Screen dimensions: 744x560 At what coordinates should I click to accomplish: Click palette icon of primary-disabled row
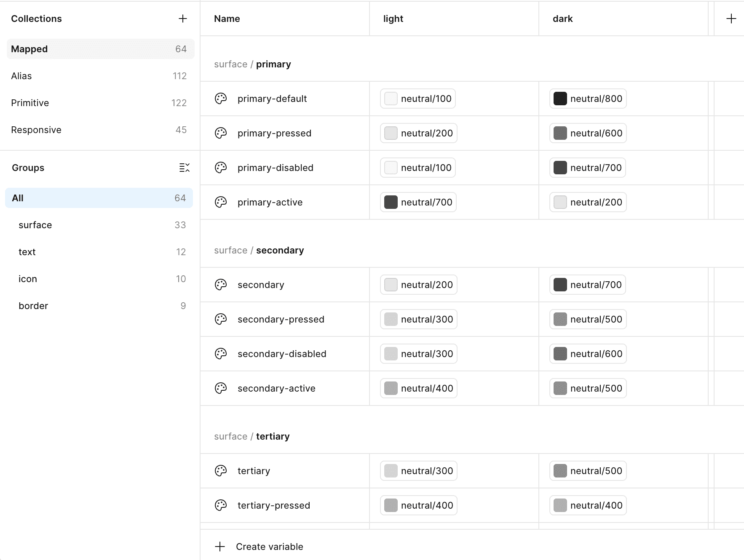[x=221, y=168]
